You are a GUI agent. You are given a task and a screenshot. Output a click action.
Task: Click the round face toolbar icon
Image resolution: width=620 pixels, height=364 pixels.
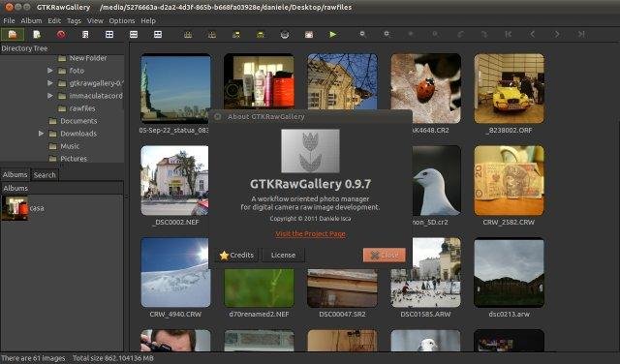coord(284,35)
